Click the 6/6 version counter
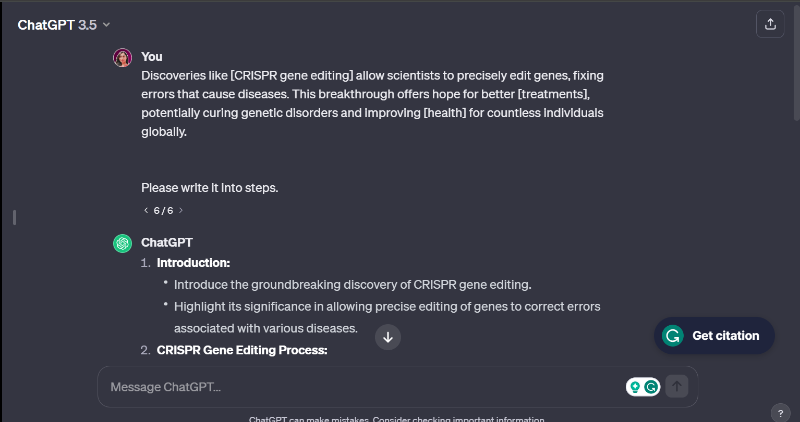The height and width of the screenshot is (422, 800). [163, 211]
